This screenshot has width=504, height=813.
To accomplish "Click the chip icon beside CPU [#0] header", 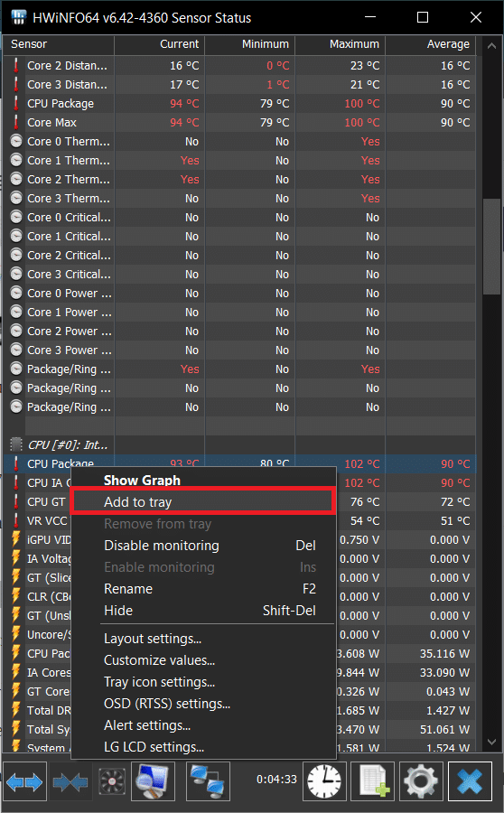I will pyautogui.click(x=16, y=444).
